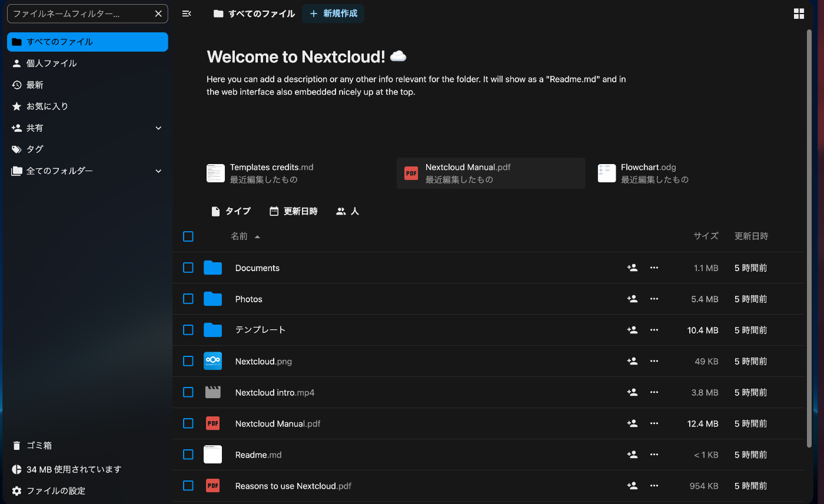The height and width of the screenshot is (504, 824).
Task: Click the share icon for Documents folder
Action: click(x=633, y=268)
